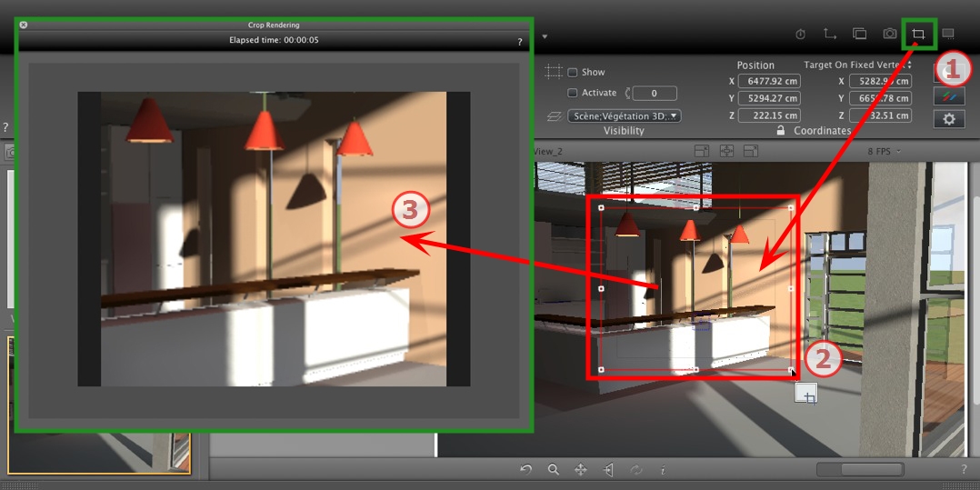Open the Target On Fixed Vertex dropdown
Screen dimensions: 980x490
tap(857, 65)
